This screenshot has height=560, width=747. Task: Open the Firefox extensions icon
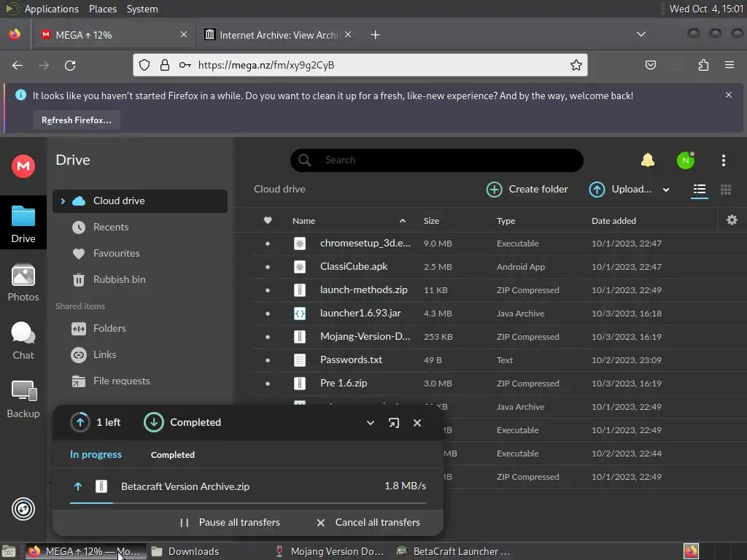703,65
